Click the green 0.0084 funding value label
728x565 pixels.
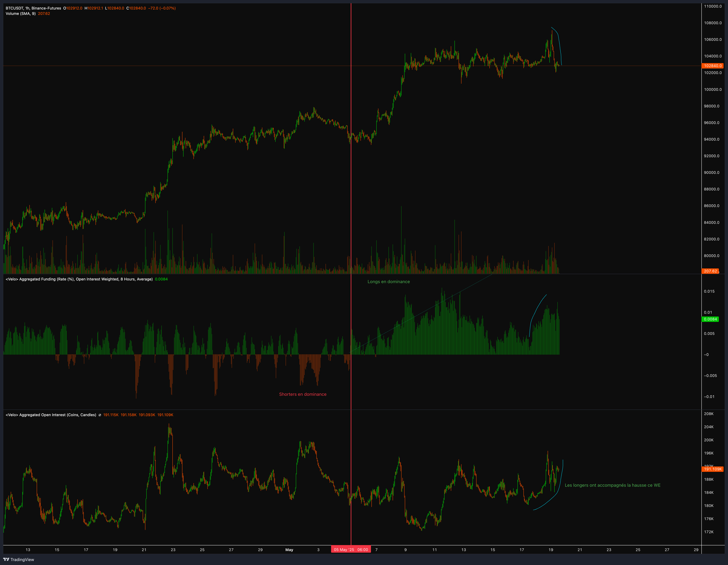coord(710,319)
